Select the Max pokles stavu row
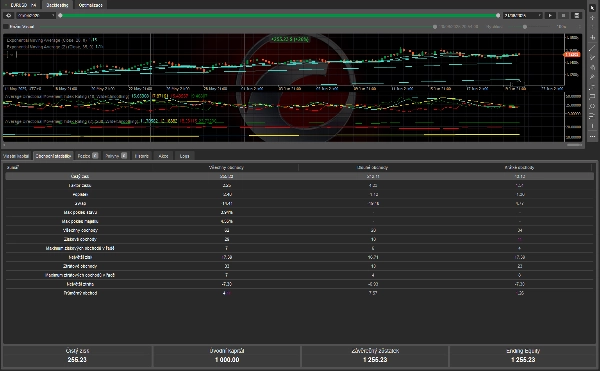Screen dimensions: 600x371 (299, 212)
